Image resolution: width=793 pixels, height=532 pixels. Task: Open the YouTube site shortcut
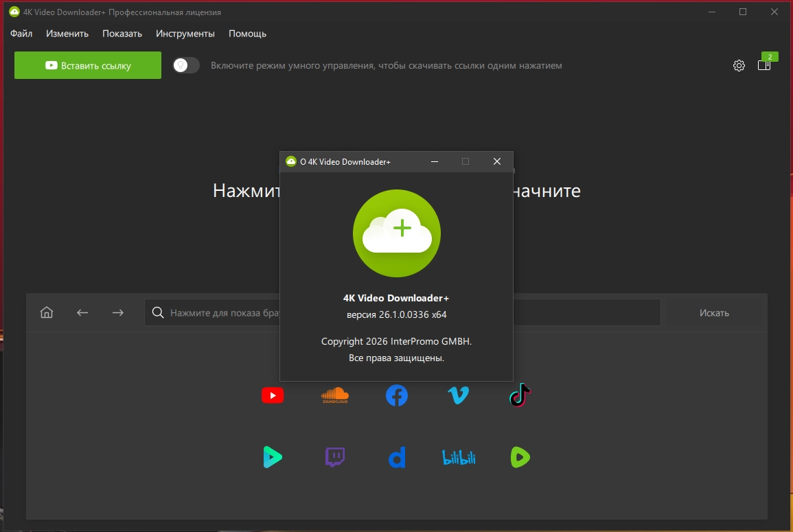(273, 395)
